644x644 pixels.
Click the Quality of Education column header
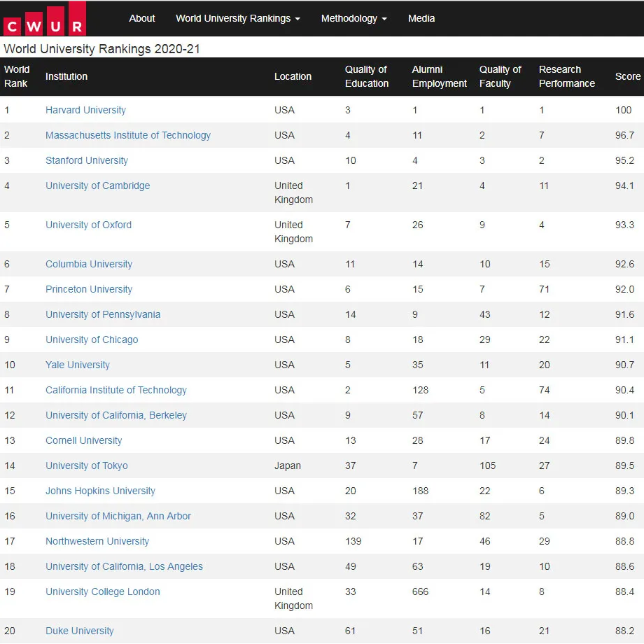[366, 76]
